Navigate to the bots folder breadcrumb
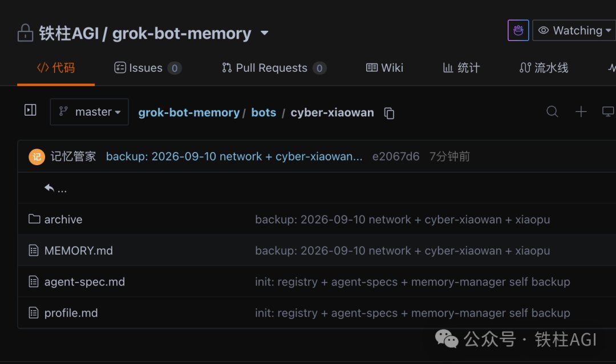Screen dimensions: 616x364 click(264, 113)
